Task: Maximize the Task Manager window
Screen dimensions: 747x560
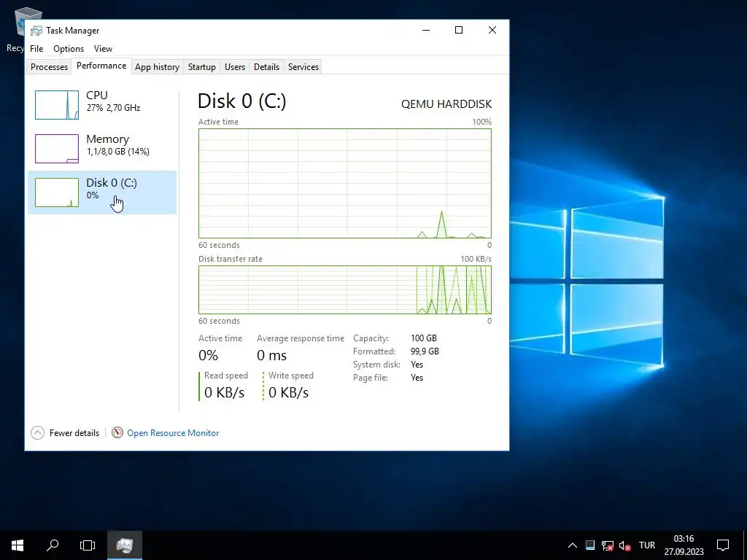Action: [x=459, y=30]
